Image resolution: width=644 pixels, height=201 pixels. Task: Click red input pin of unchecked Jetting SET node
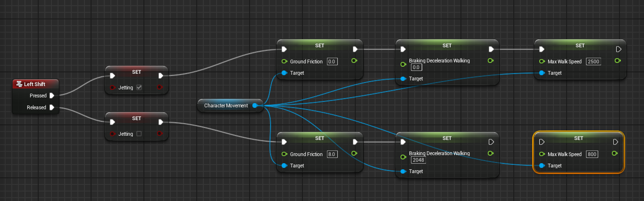(113, 134)
